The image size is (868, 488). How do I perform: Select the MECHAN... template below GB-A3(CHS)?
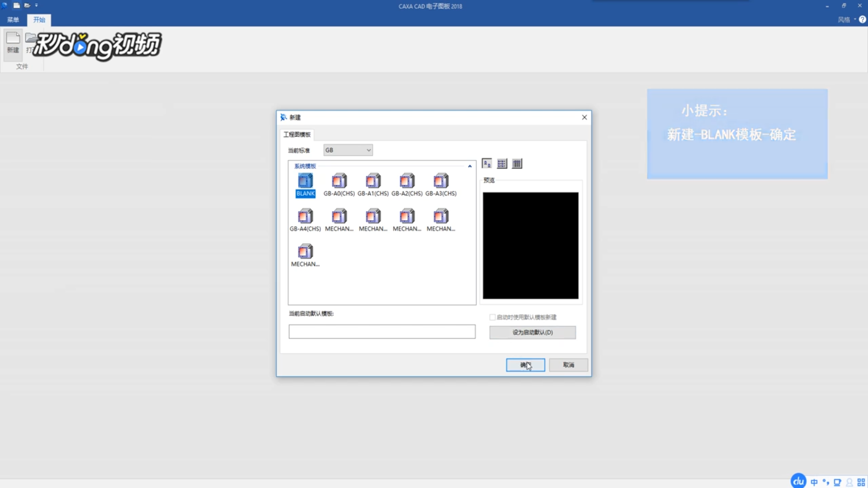point(441,221)
